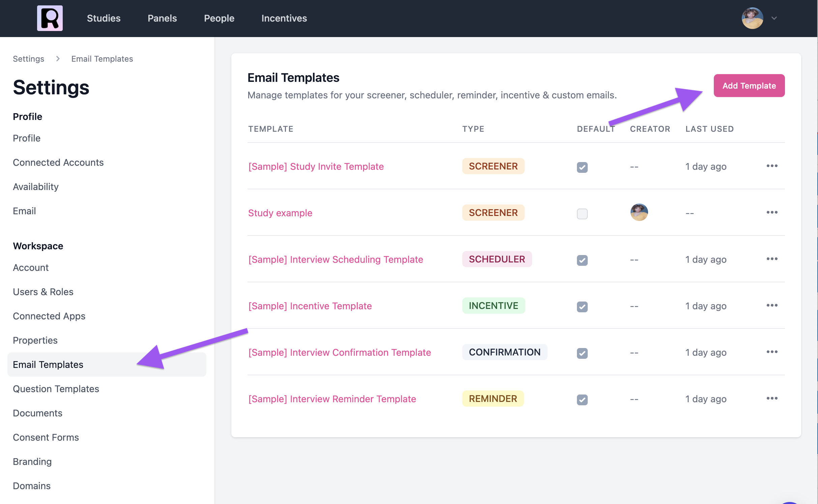Click the R logo home icon

[50, 18]
